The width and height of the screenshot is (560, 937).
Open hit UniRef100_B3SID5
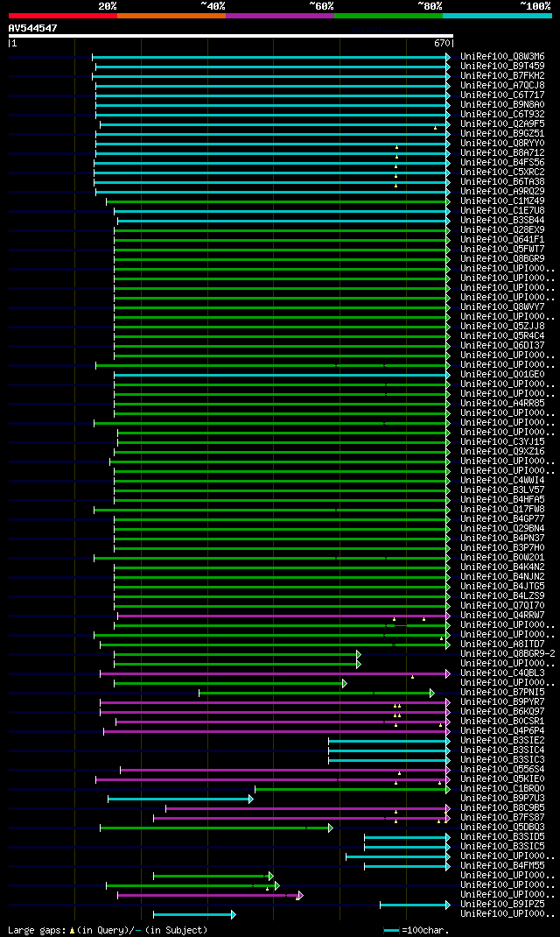click(x=502, y=837)
